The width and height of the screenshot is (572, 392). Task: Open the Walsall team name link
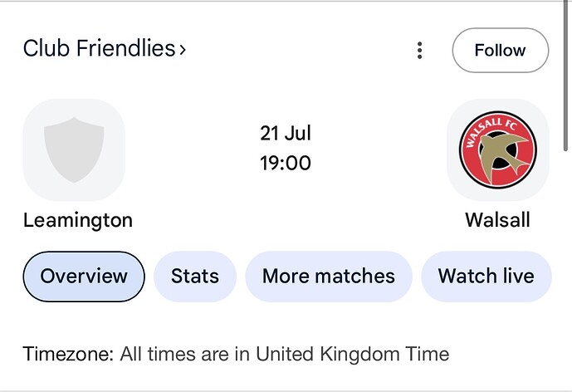[x=497, y=220]
